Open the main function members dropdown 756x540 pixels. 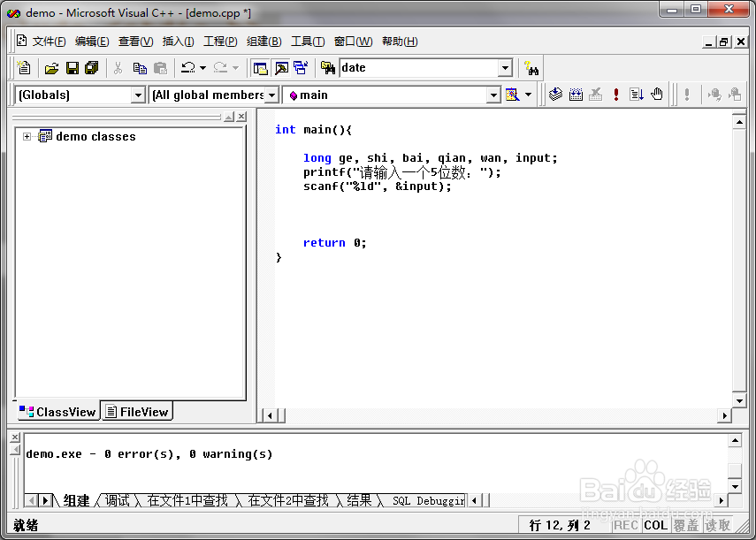(x=493, y=95)
